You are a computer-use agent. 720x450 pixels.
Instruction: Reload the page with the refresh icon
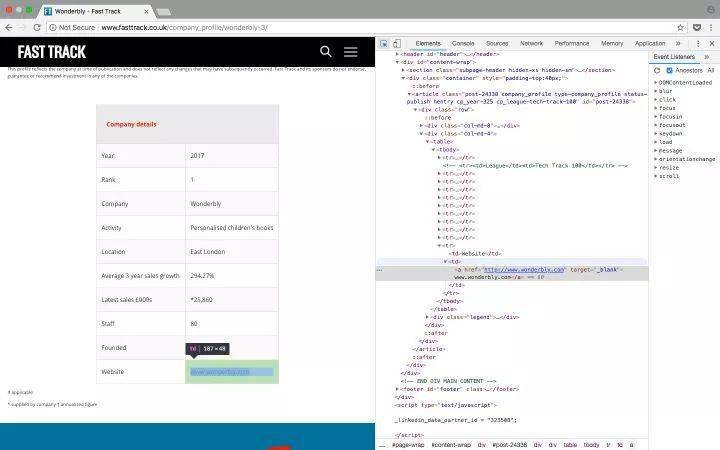point(37,28)
